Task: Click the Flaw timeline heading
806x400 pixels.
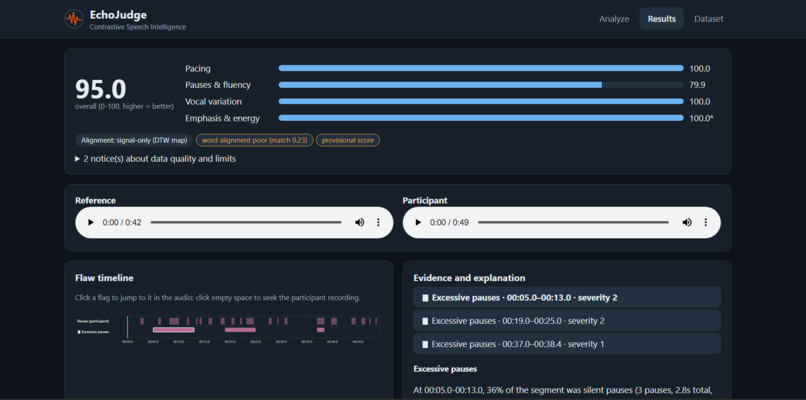Action: (104, 278)
